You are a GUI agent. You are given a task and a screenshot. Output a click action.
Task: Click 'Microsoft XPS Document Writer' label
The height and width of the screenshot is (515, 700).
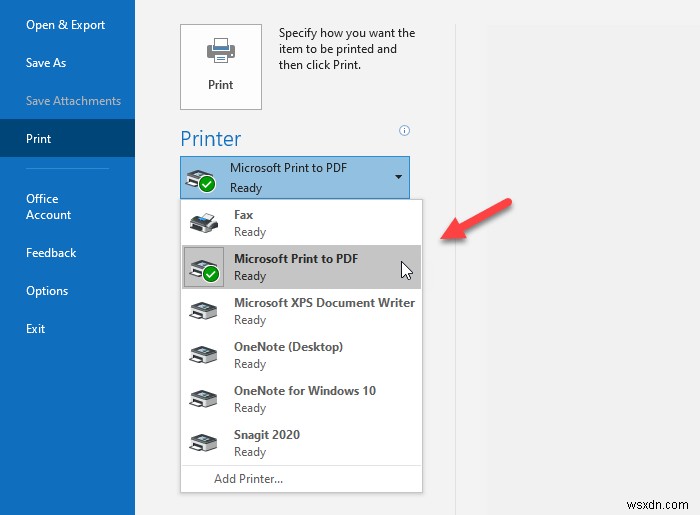(325, 303)
